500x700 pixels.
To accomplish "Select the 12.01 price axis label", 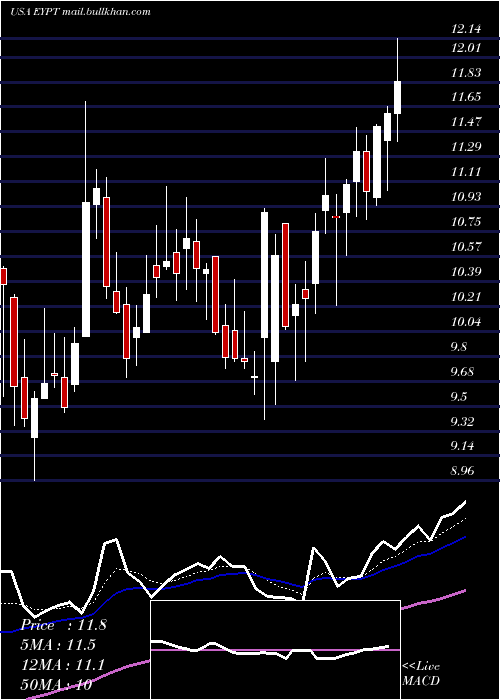I will click(x=466, y=47).
